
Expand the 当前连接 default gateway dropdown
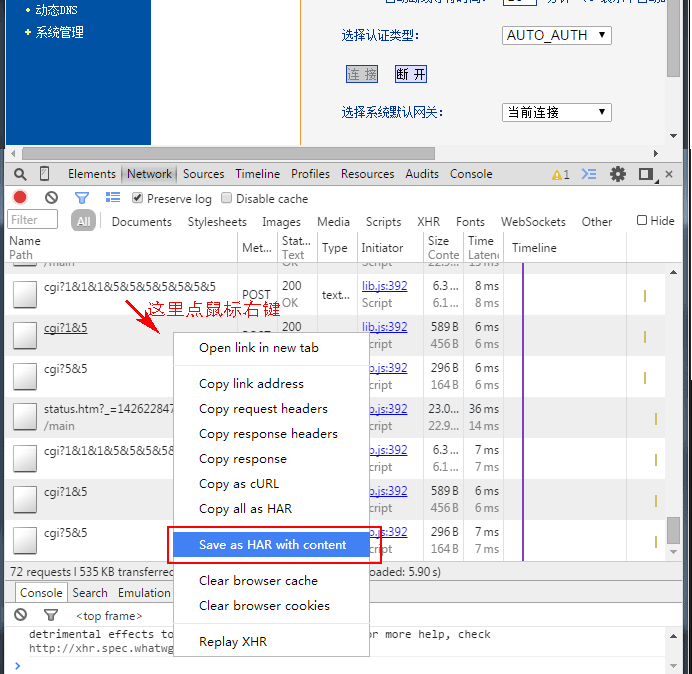coord(556,112)
